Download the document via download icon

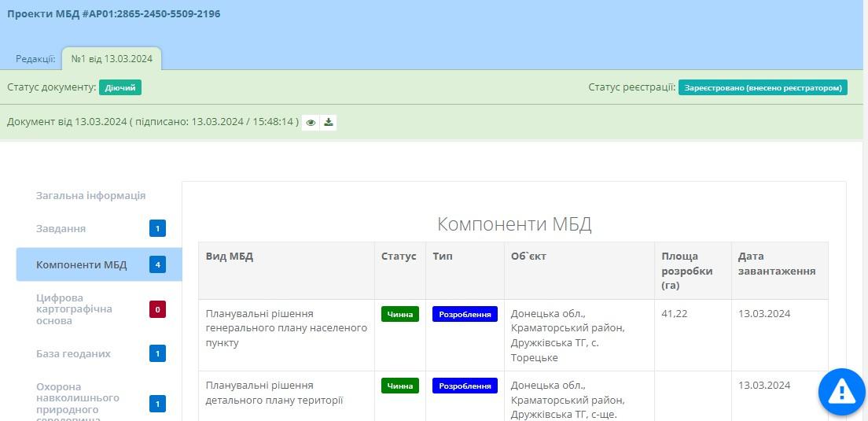pyautogui.click(x=329, y=123)
